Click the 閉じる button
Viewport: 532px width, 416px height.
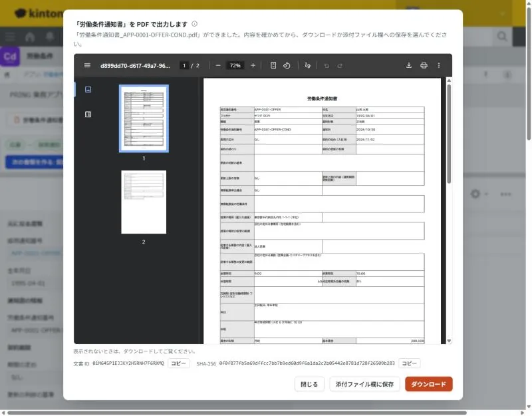[309, 384]
